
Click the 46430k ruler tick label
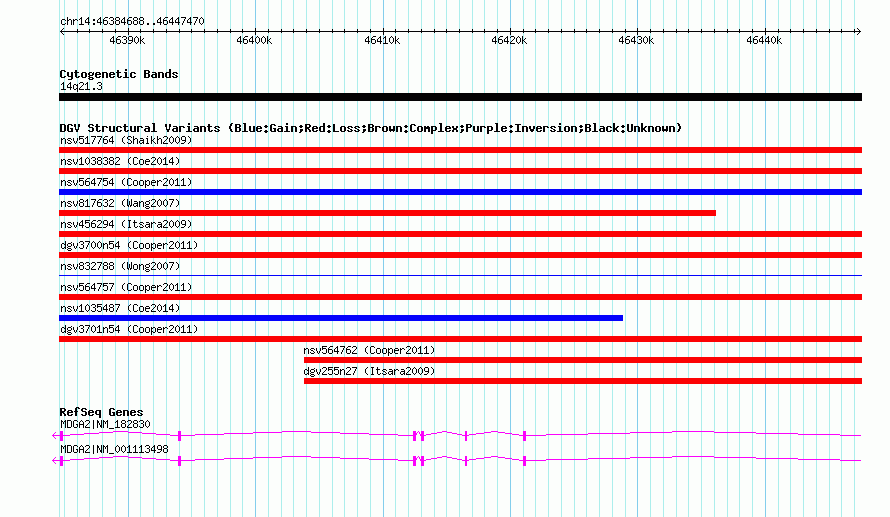click(636, 40)
